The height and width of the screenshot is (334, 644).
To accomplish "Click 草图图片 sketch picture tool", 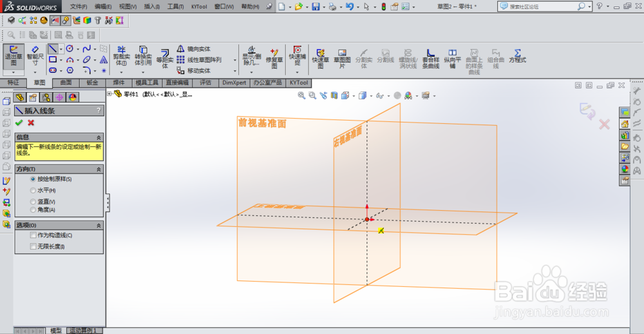I will click(x=342, y=59).
